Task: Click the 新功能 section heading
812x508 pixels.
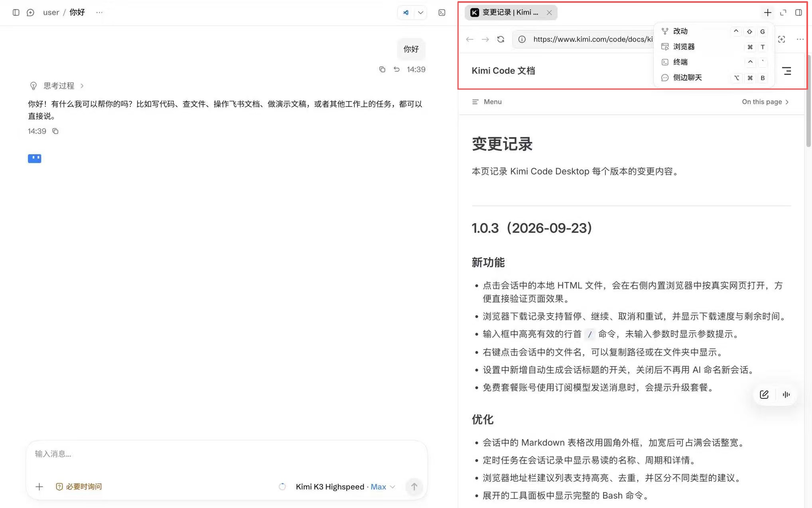Action: click(x=488, y=262)
